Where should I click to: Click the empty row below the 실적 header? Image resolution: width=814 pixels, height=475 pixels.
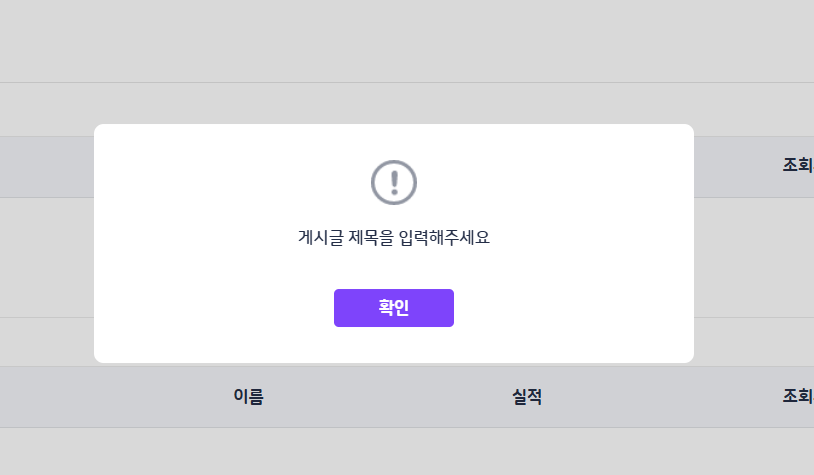click(x=526, y=450)
